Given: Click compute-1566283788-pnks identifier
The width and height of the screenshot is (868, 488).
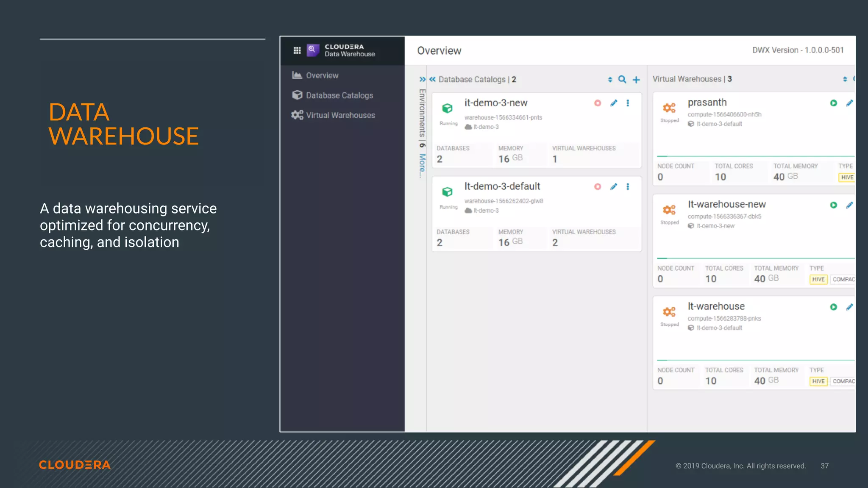Looking at the screenshot, I should (x=724, y=319).
